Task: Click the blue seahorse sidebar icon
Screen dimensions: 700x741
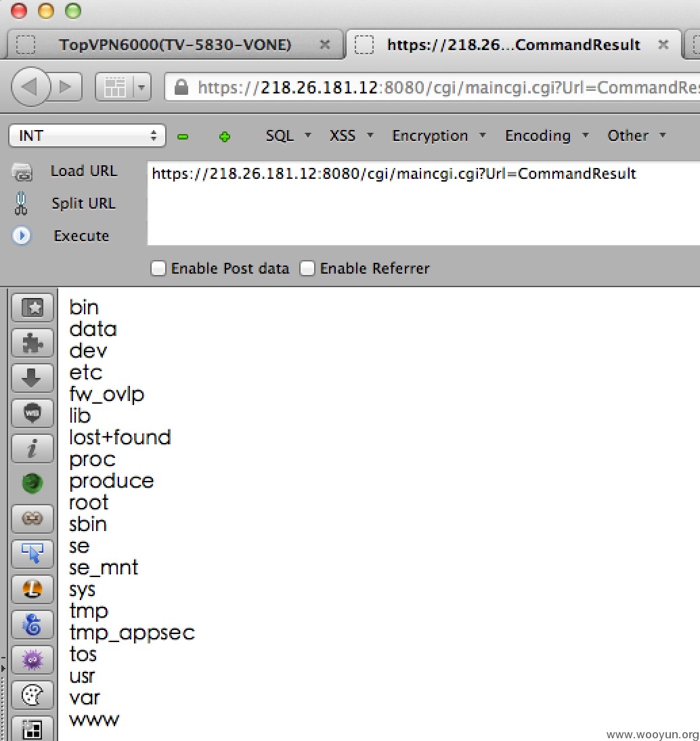Action: coord(32,624)
